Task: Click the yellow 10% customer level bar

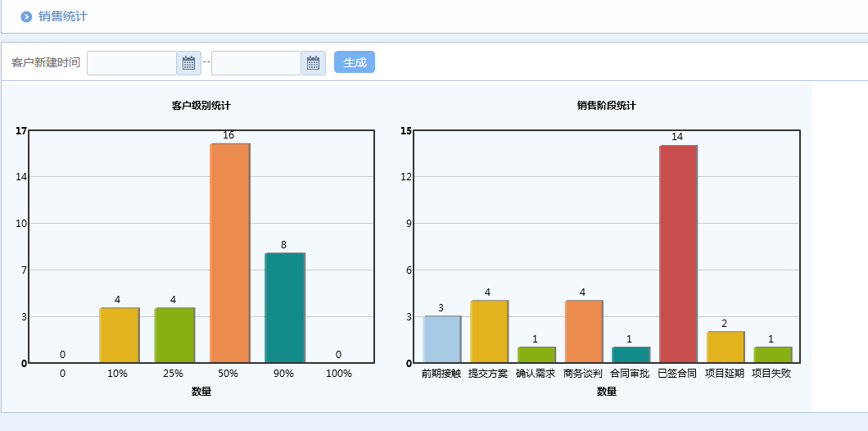Action: tap(119, 335)
